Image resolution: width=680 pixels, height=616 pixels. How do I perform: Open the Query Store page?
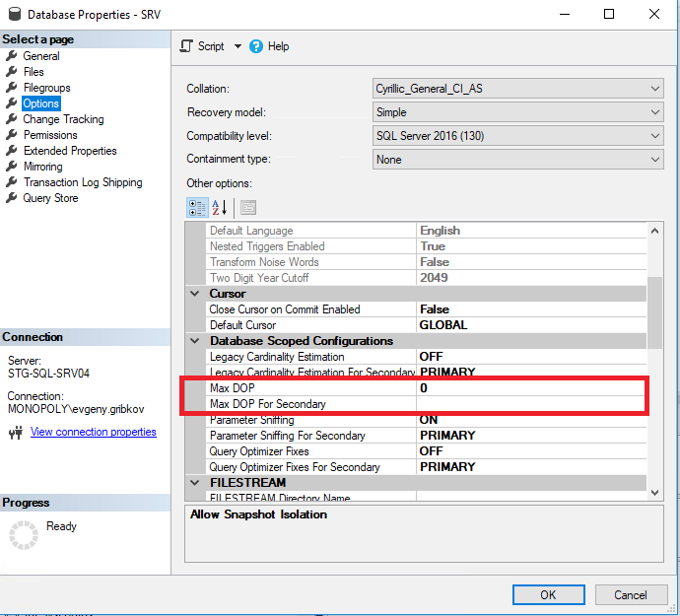[50, 198]
